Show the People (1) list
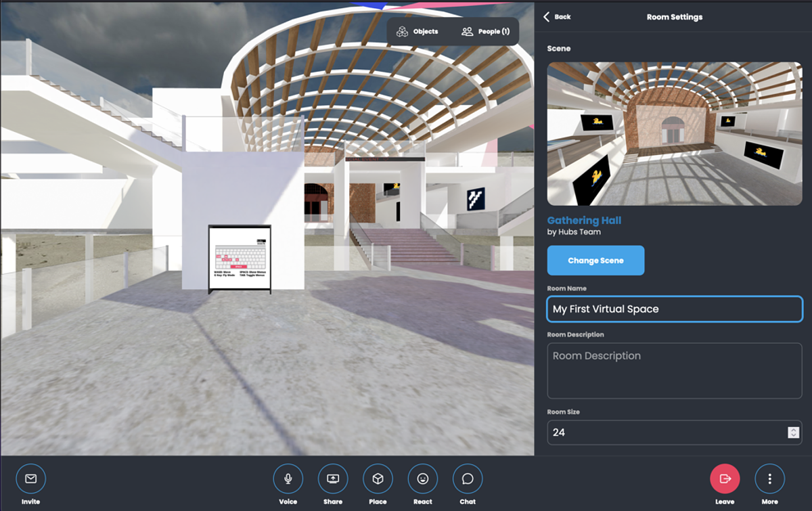 485,31
